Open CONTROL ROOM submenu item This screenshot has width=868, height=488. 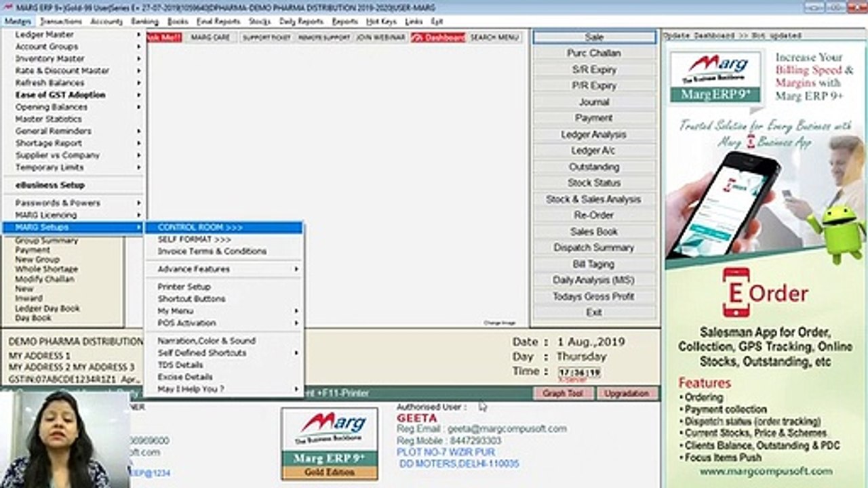click(224, 227)
